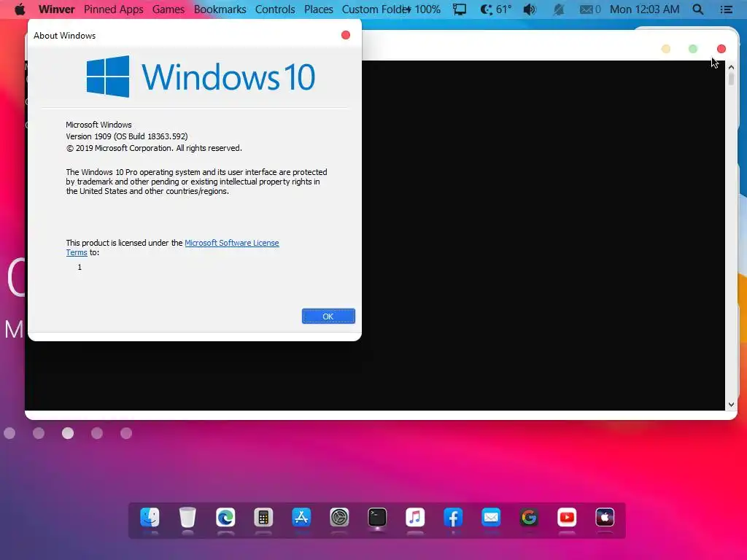
Task: Open the YouTube dock icon
Action: [567, 518]
